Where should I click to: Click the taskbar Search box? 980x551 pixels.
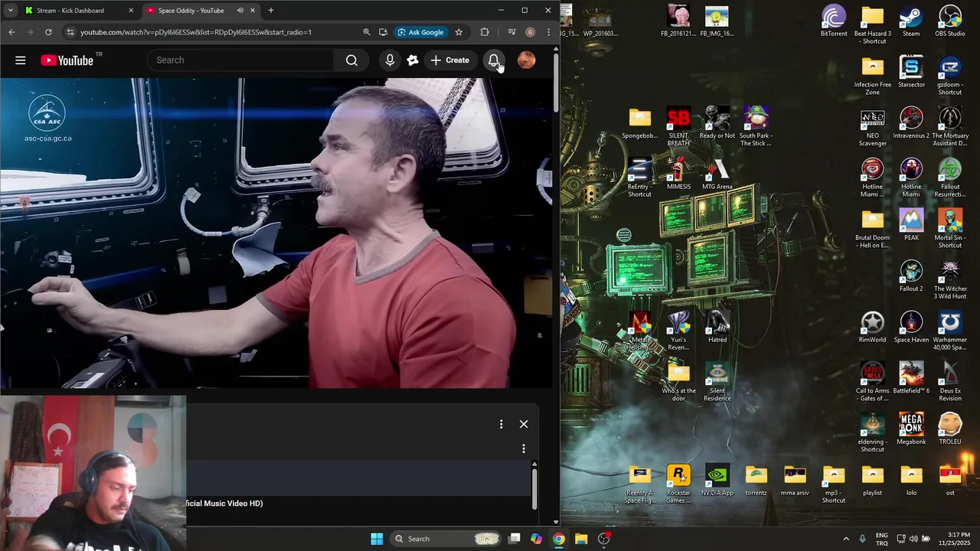(x=447, y=539)
